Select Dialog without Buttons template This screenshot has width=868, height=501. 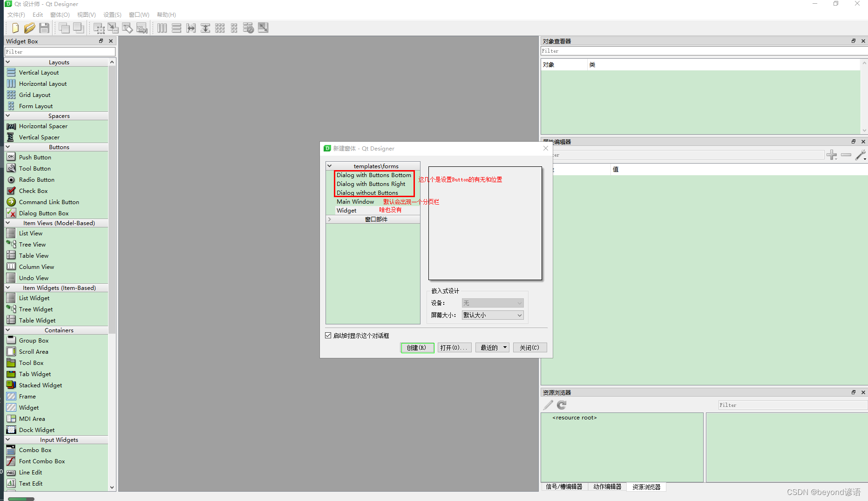coord(367,193)
